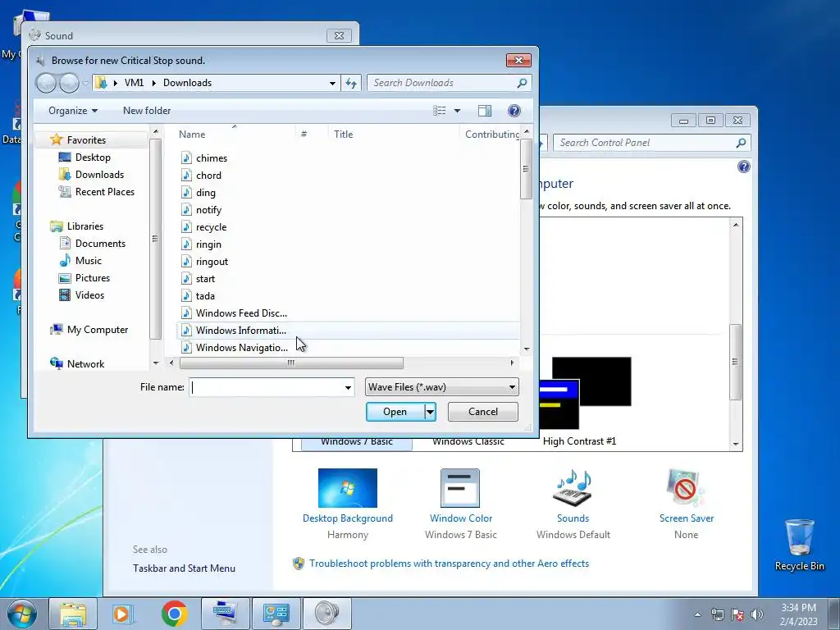Open Desktop Background in Personalization window

click(x=347, y=504)
